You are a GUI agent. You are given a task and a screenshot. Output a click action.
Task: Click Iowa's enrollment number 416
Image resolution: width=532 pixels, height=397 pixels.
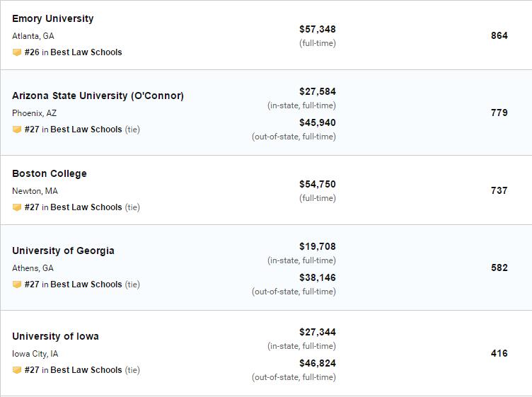click(x=499, y=353)
